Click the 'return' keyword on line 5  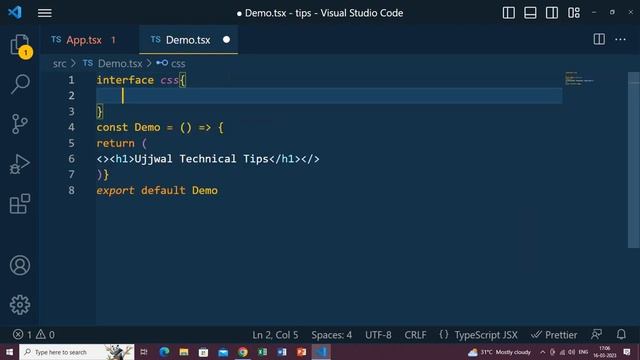coord(116,143)
